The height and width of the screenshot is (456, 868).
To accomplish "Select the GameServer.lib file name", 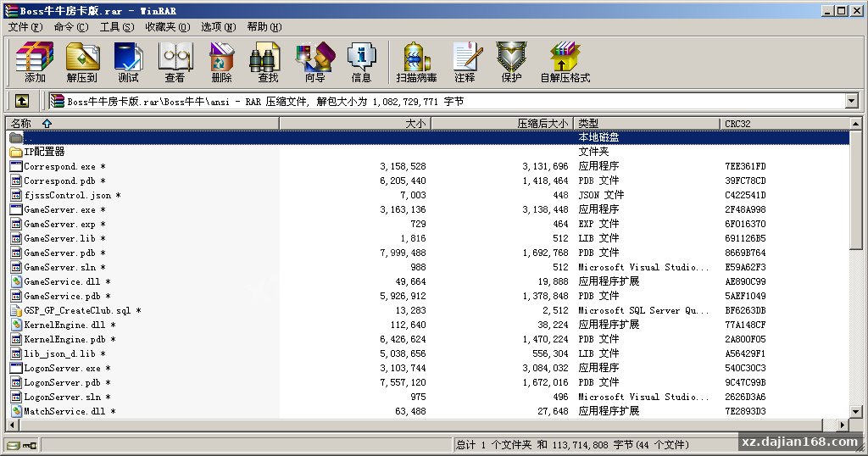I will [x=64, y=238].
